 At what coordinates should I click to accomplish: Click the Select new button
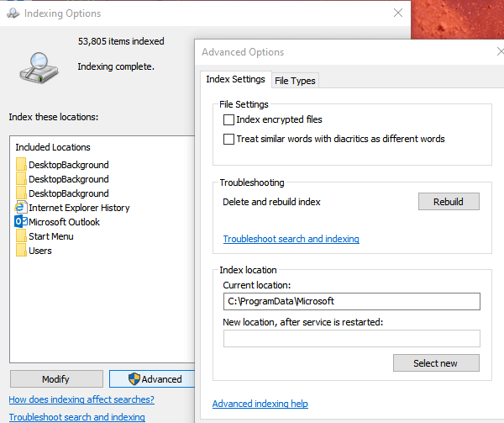click(436, 363)
